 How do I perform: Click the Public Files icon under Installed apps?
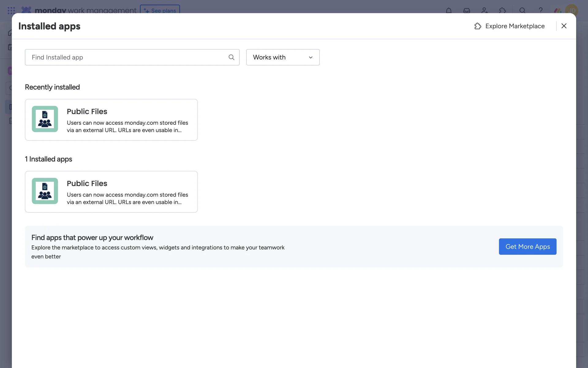point(45,191)
